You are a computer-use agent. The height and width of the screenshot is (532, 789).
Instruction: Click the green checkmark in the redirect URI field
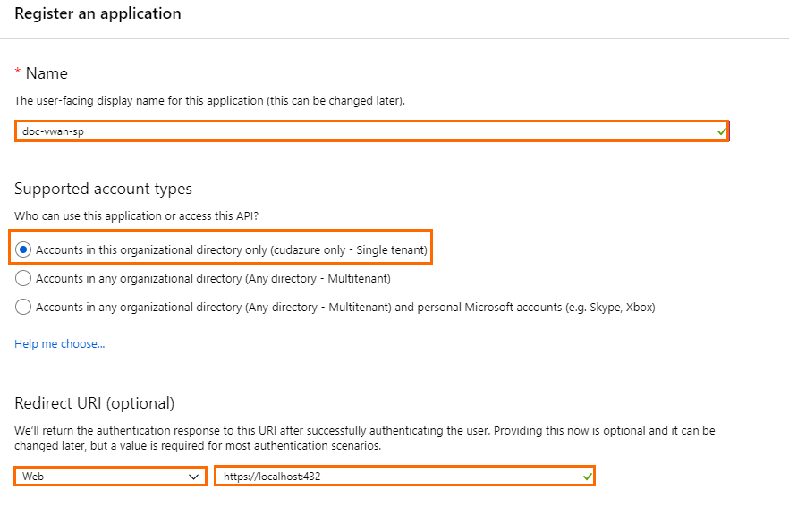(x=587, y=477)
